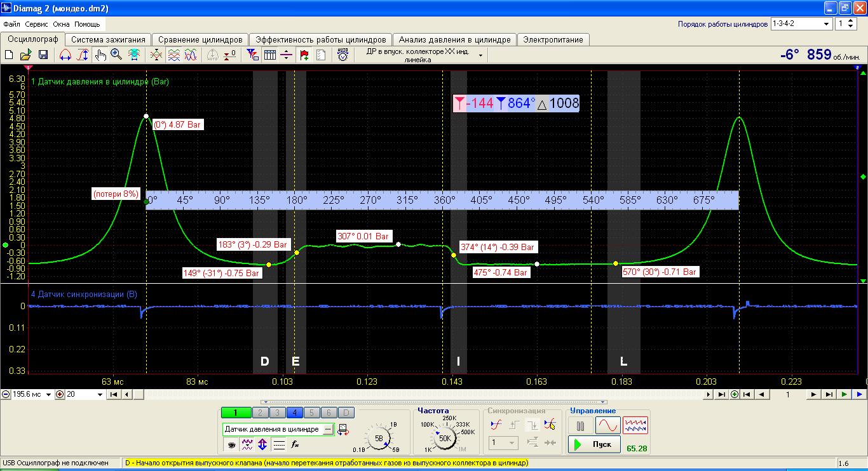The width and height of the screenshot is (868, 471).
Task: Toggle overlapped channel waveforms view
Action: pos(191,55)
